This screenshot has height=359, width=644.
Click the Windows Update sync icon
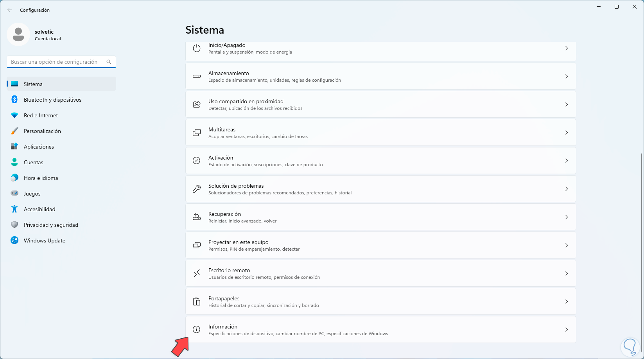(x=14, y=241)
